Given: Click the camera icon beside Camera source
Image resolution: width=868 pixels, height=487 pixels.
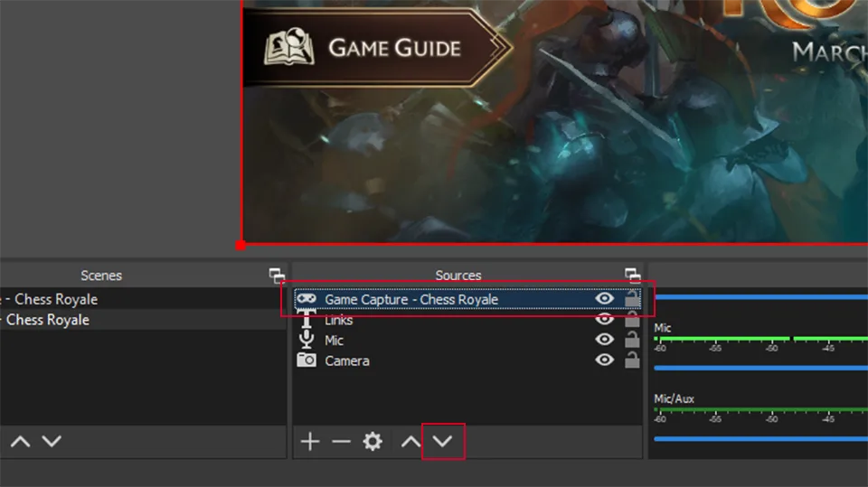Looking at the screenshot, I should pos(307,361).
